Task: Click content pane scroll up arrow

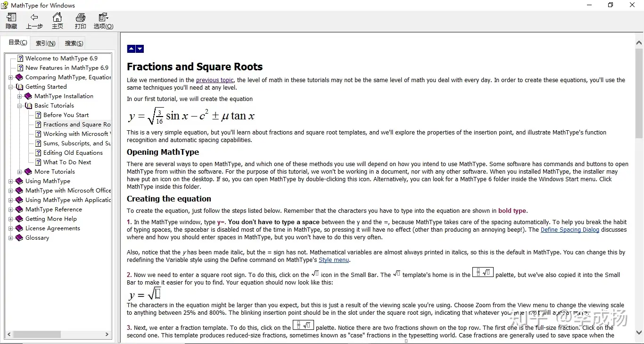Action: point(639,43)
